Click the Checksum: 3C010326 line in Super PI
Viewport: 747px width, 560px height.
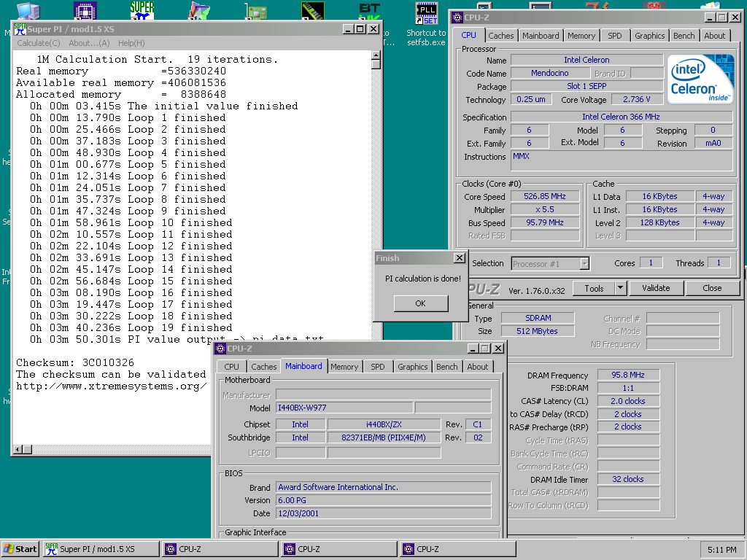pyautogui.click(x=75, y=363)
